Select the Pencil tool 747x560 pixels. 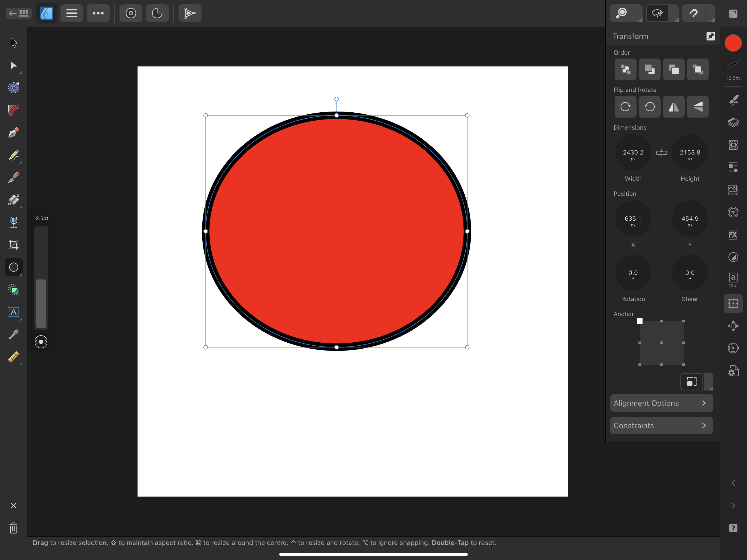pos(13,155)
